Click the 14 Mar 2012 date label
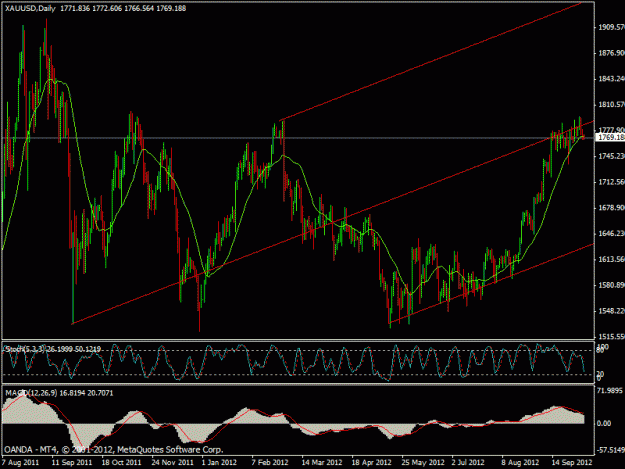The height and width of the screenshot is (469, 625). tap(321, 463)
